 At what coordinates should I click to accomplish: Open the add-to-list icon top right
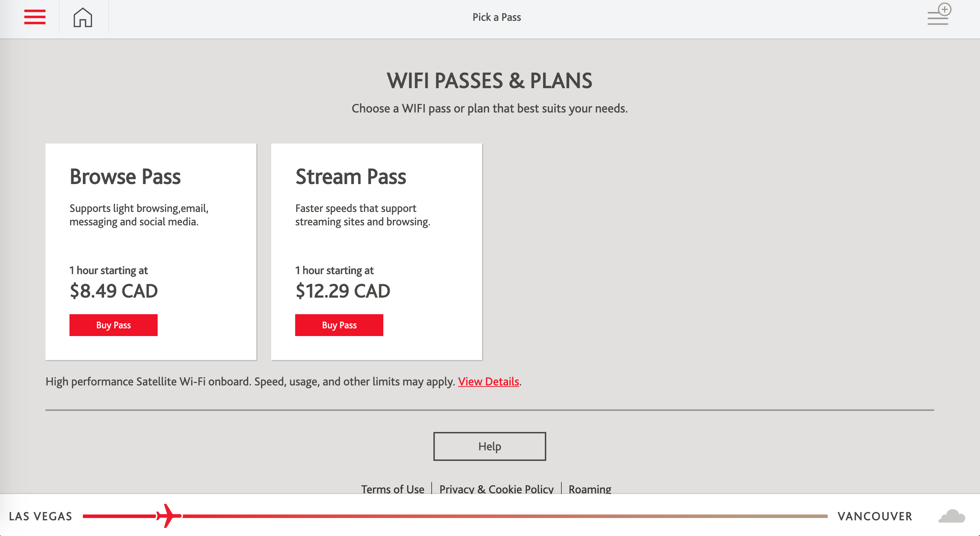[x=939, y=15]
